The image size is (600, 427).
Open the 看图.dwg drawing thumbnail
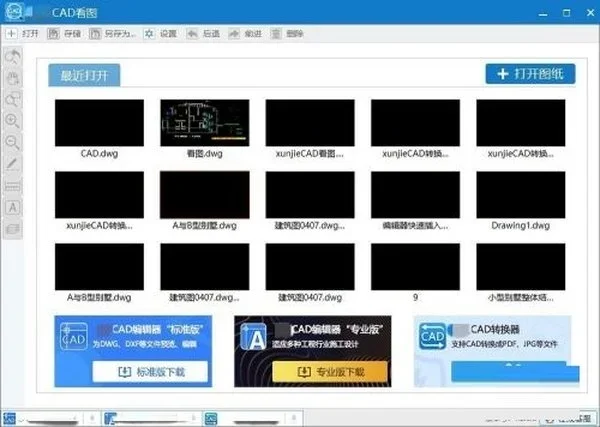(205, 123)
